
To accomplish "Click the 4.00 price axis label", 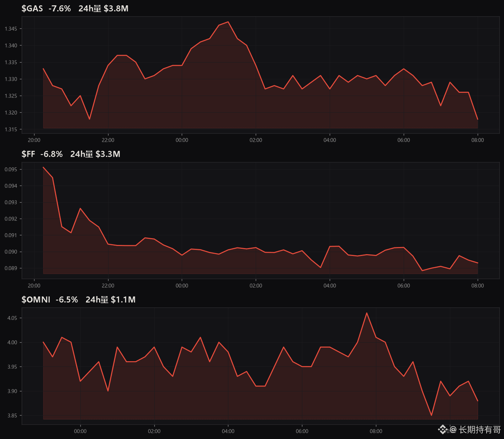I will coord(12,343).
